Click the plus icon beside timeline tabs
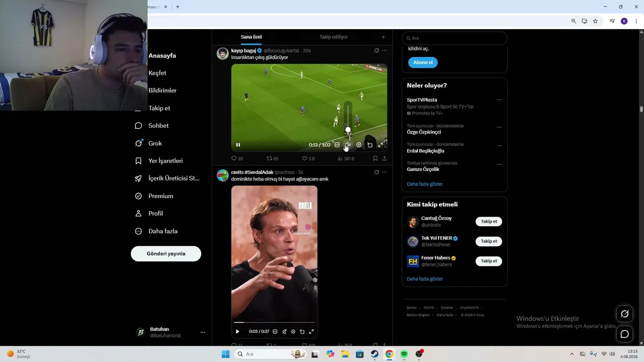This screenshot has width=644, height=362. click(x=383, y=37)
